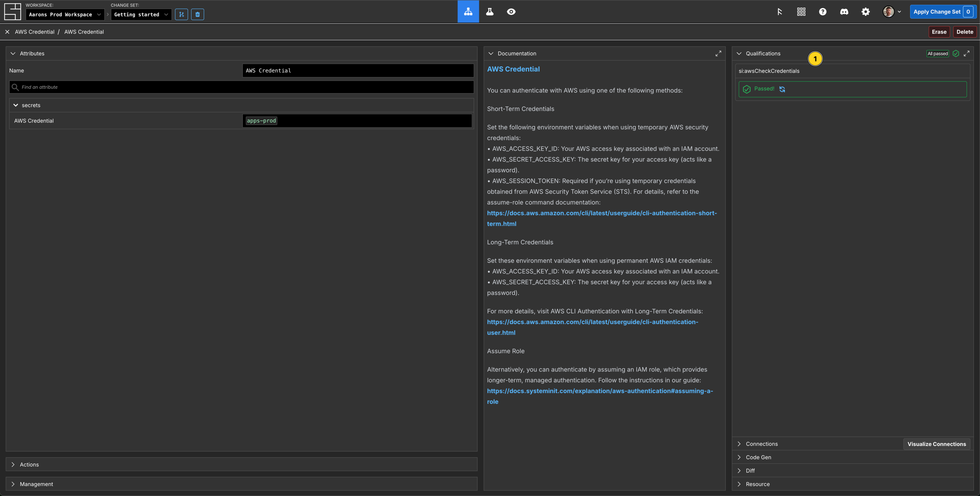980x496 pixels.
Task: Close the AWS Credential component view
Action: point(7,32)
